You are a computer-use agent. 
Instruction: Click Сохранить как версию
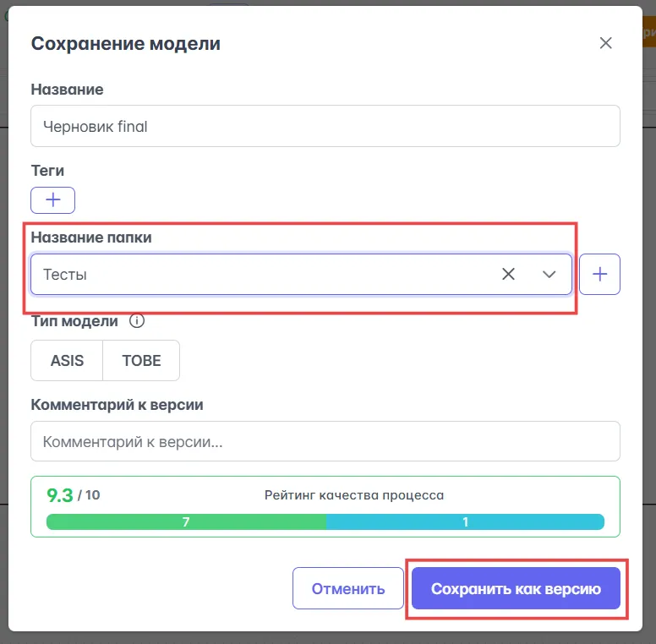516,589
